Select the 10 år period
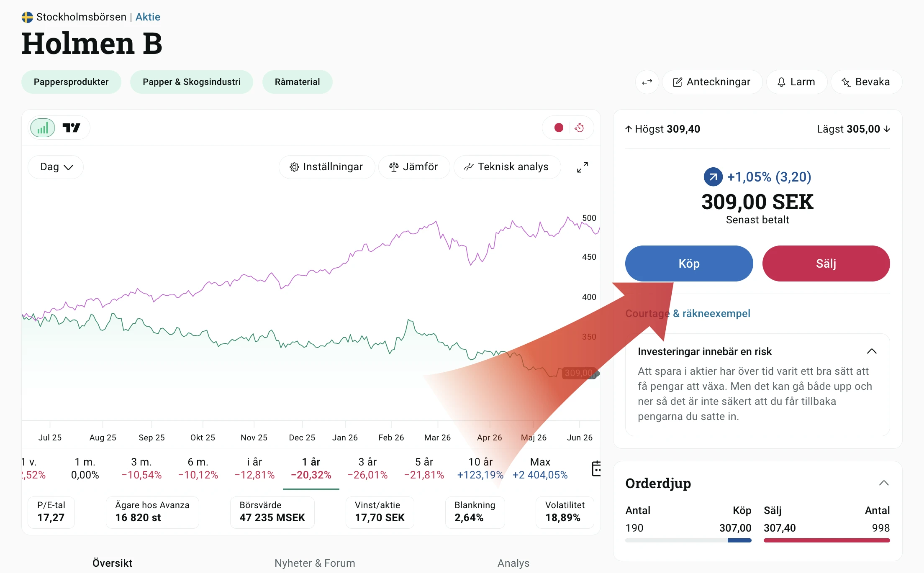The image size is (924, 573). pos(480,468)
